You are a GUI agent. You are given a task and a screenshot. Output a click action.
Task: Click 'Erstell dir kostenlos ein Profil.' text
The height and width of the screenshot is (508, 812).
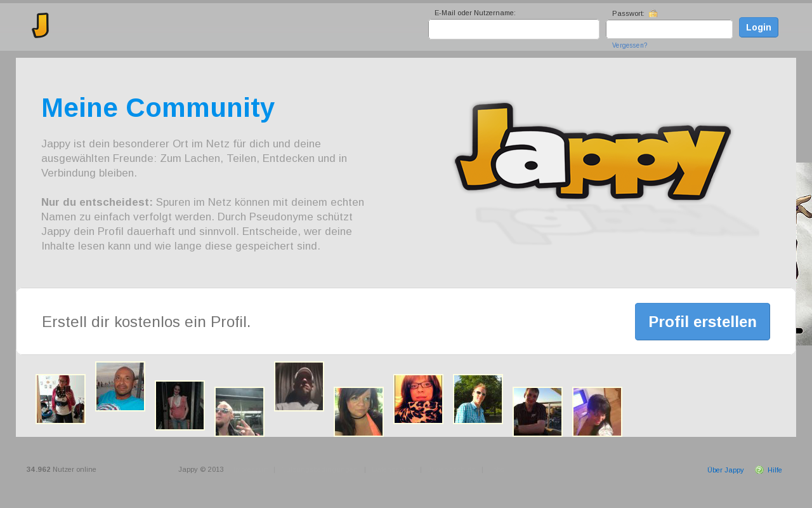147,322
